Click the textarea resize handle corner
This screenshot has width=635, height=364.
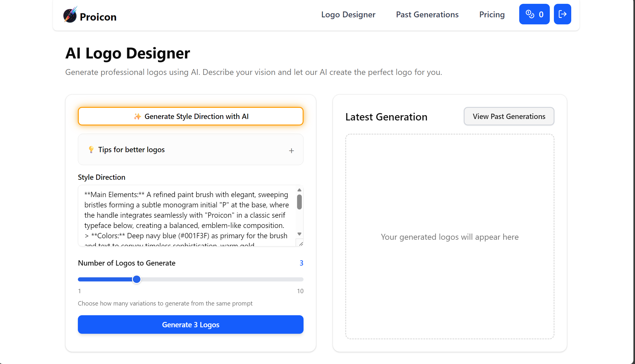point(301,244)
